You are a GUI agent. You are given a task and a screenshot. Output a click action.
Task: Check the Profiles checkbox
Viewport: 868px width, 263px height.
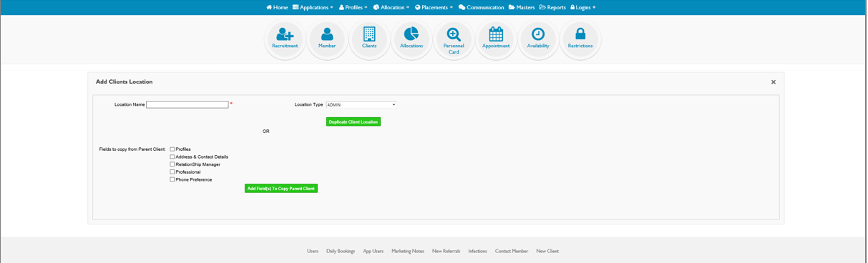172,149
